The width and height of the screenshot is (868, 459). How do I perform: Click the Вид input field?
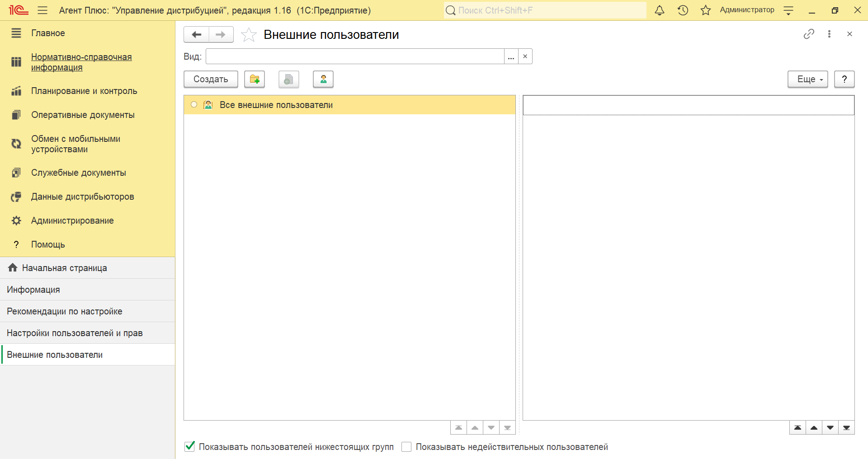click(x=355, y=56)
